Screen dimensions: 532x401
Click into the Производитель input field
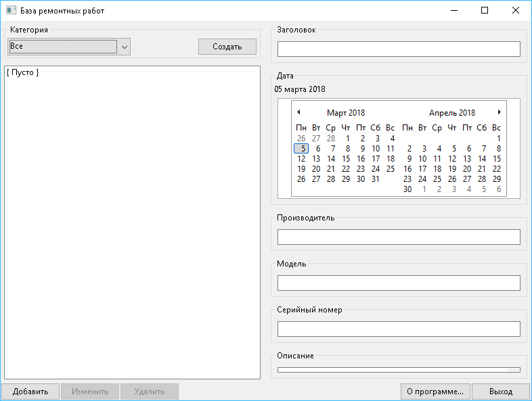(x=398, y=237)
